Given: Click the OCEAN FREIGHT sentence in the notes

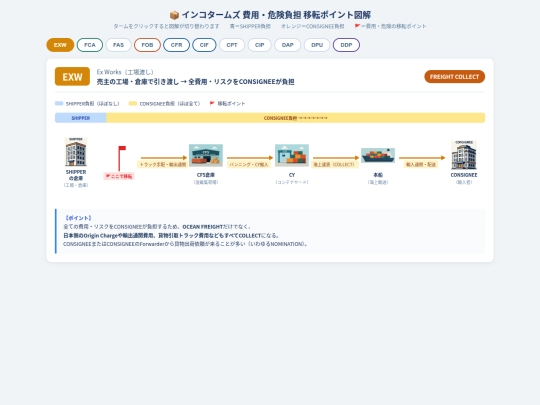Looking at the screenshot, I should (157, 227).
